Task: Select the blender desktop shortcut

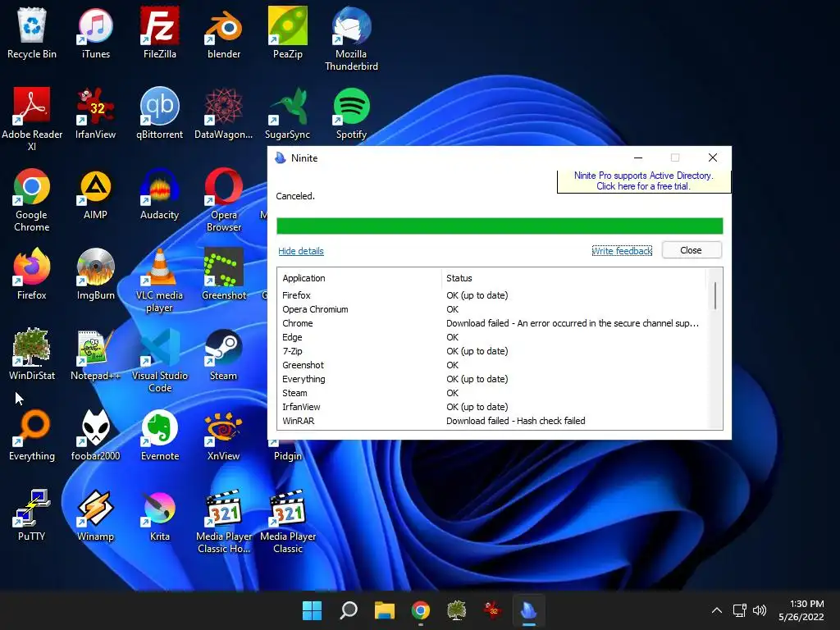Action: point(224,33)
